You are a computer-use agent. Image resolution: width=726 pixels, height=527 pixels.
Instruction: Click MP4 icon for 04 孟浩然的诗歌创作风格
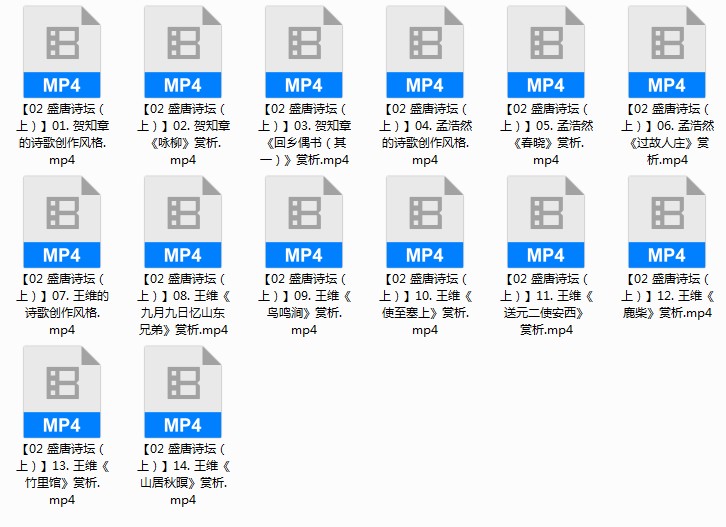(x=425, y=52)
